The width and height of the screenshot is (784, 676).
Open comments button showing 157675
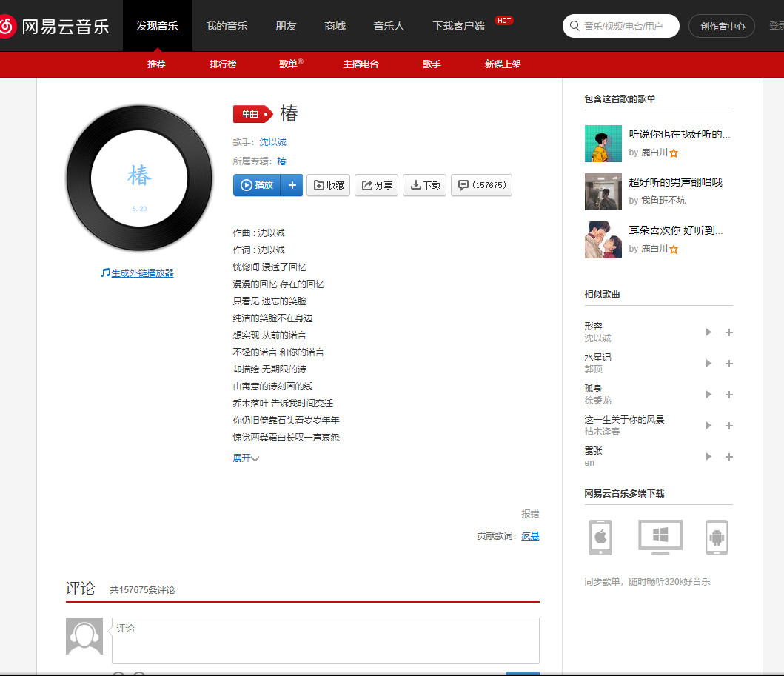pos(481,185)
